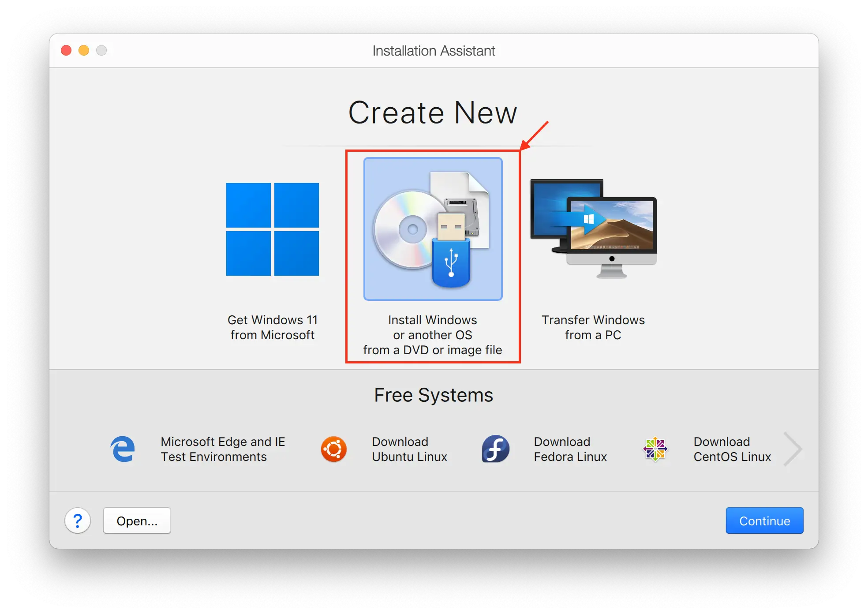The height and width of the screenshot is (614, 868).
Task: Select Microsoft Edge and IE Test Environments
Action: click(223, 449)
